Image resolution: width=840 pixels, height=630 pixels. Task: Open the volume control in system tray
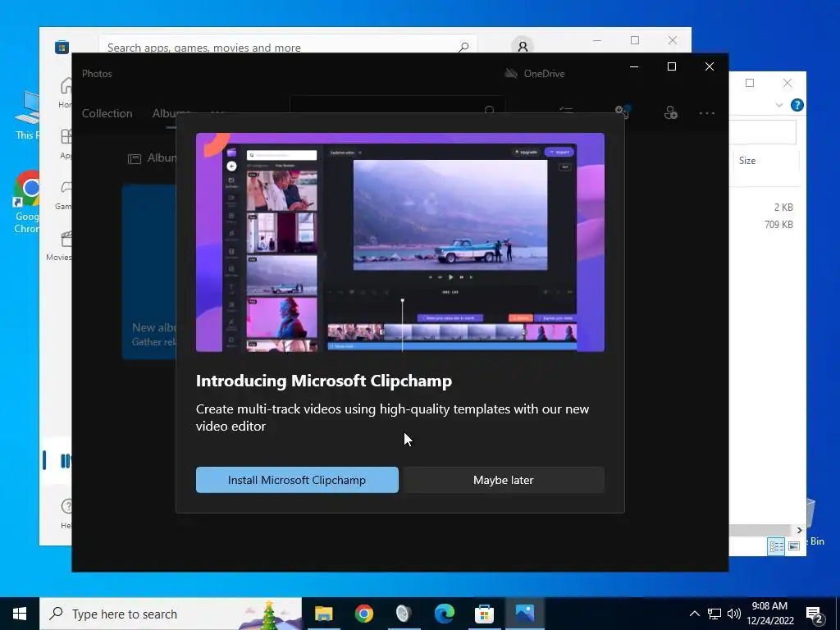coord(734,614)
